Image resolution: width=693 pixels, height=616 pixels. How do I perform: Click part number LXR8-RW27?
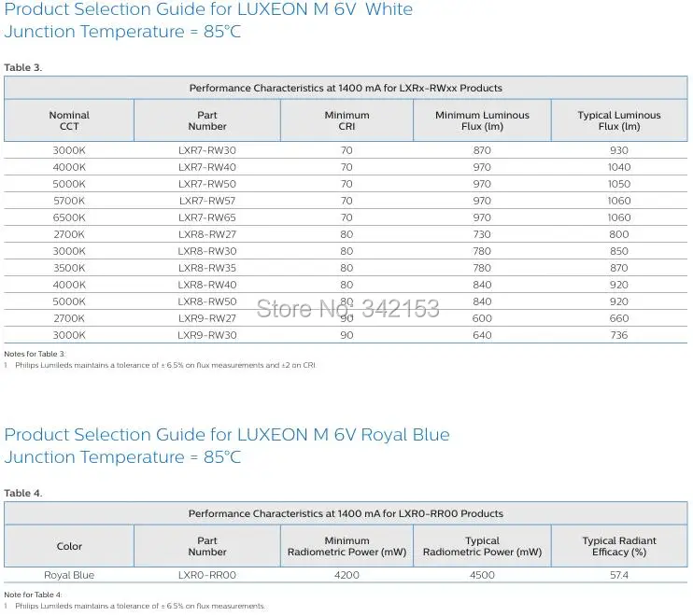pyautogui.click(x=206, y=234)
